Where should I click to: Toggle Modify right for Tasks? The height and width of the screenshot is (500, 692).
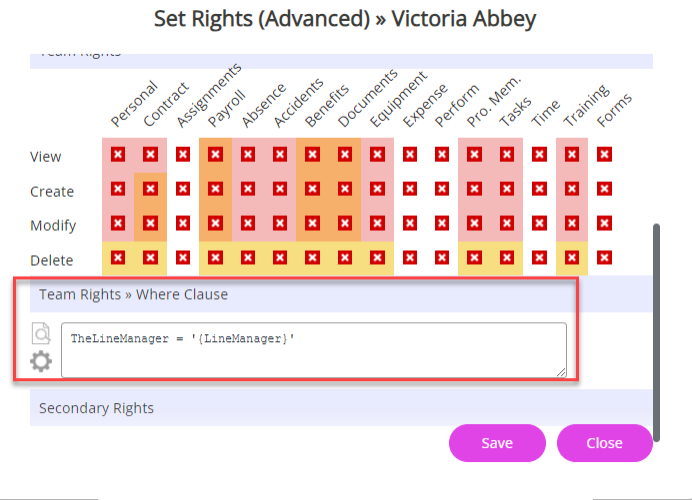[x=507, y=224]
